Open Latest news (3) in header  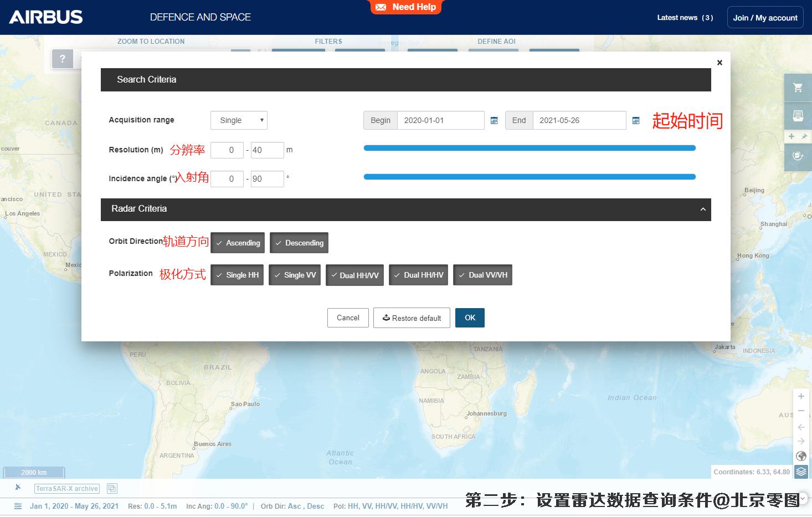coord(685,18)
